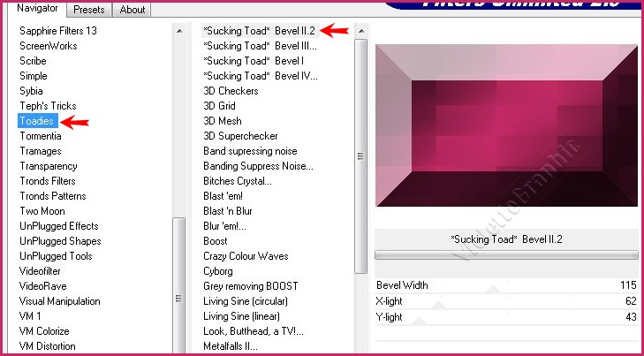Open the Sapphire Filters 13 category
The image size is (644, 356).
tap(58, 31)
